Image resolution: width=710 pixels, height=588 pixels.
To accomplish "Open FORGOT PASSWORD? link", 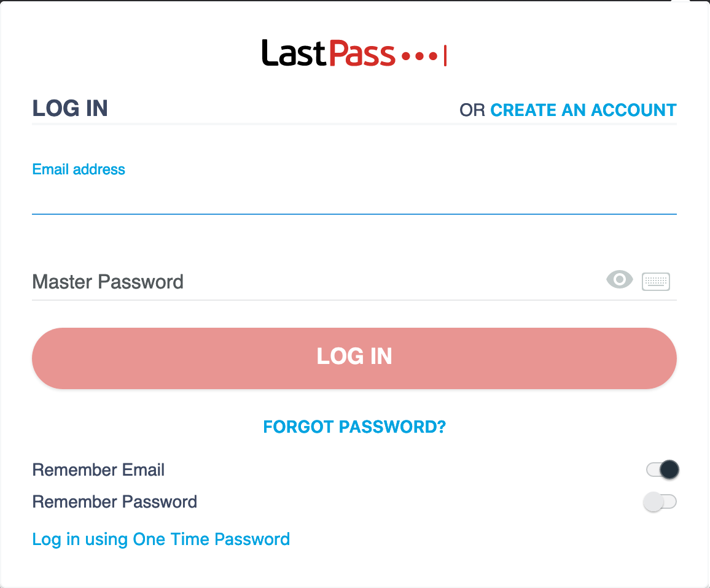I will click(x=354, y=426).
